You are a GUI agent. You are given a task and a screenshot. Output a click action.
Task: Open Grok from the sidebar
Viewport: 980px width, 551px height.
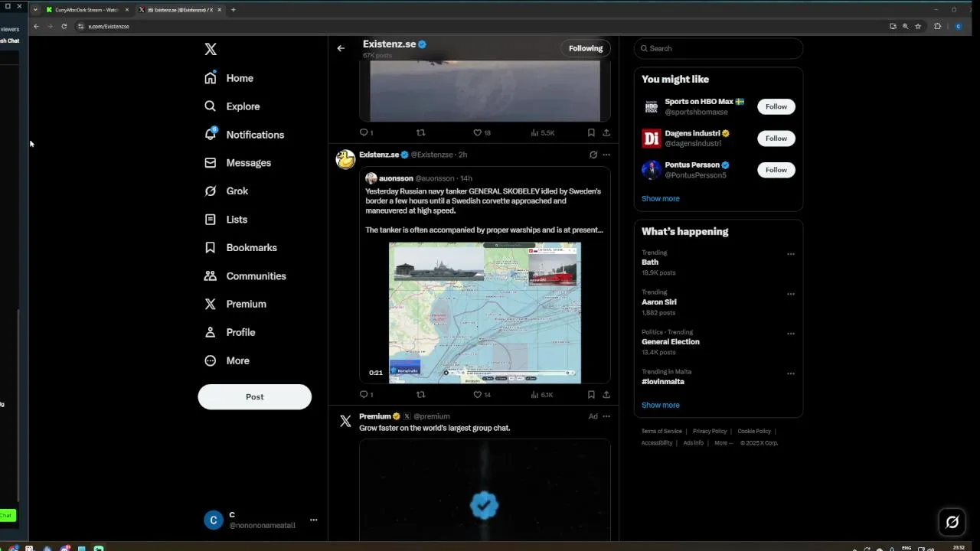226,191
